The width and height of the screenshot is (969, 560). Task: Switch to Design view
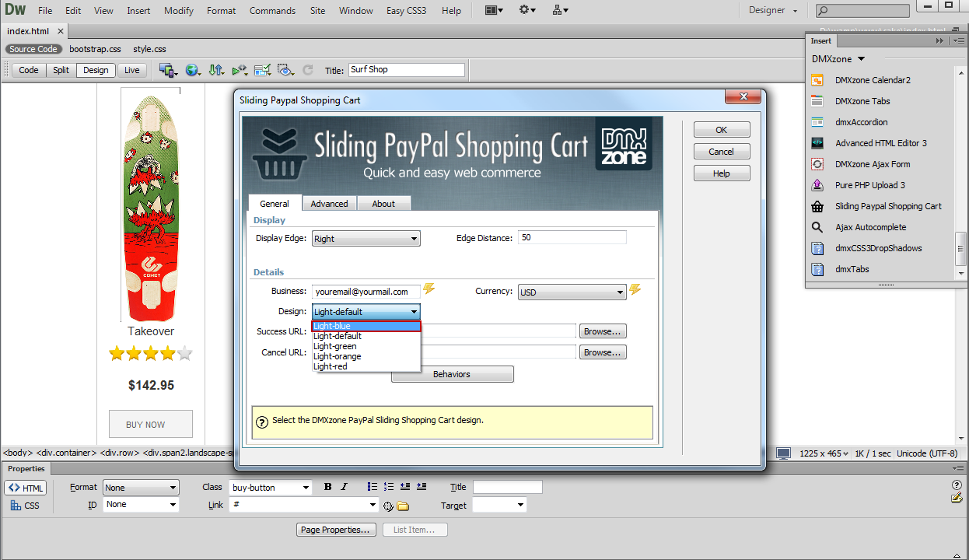[x=96, y=70]
